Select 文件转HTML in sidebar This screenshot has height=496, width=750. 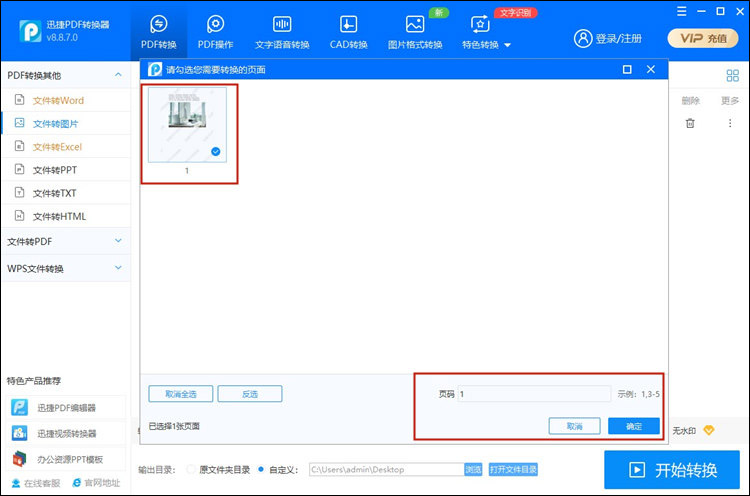coord(66,216)
